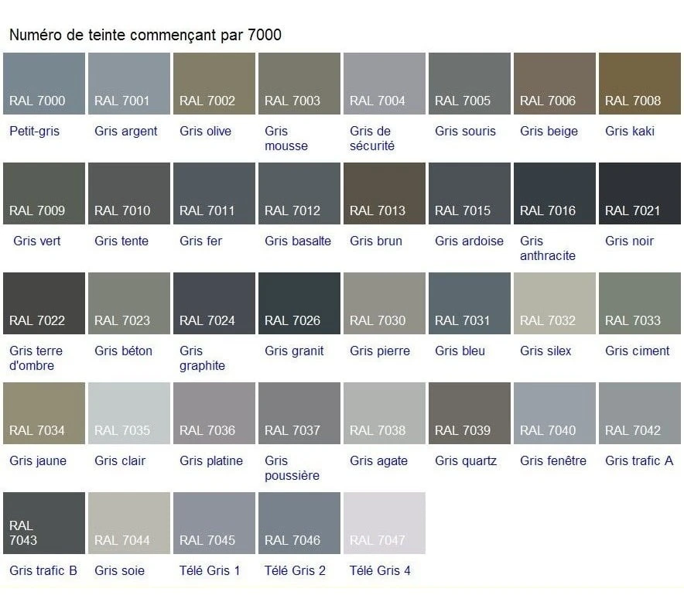The height and width of the screenshot is (616, 684).
Task: Pick the RAL 7046 swatch
Action: pyautogui.click(x=299, y=523)
